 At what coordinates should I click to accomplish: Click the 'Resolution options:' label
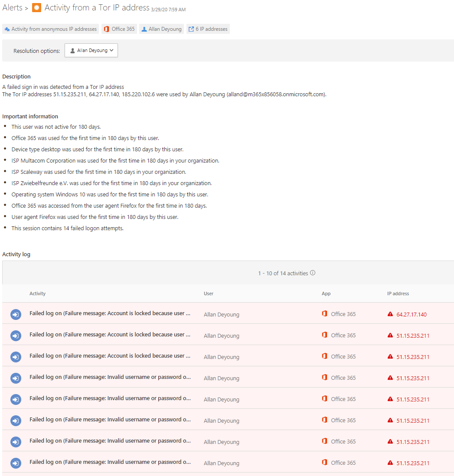37,51
